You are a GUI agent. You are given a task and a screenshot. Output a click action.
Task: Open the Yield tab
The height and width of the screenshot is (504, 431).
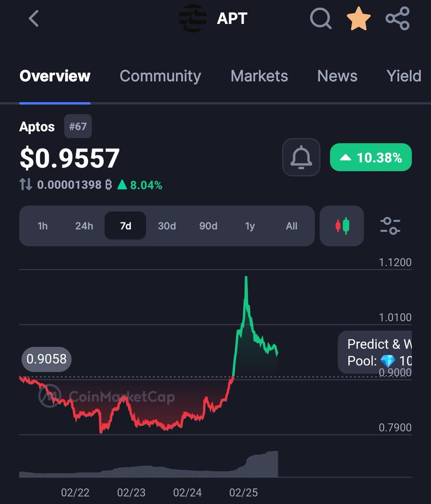[x=404, y=76]
